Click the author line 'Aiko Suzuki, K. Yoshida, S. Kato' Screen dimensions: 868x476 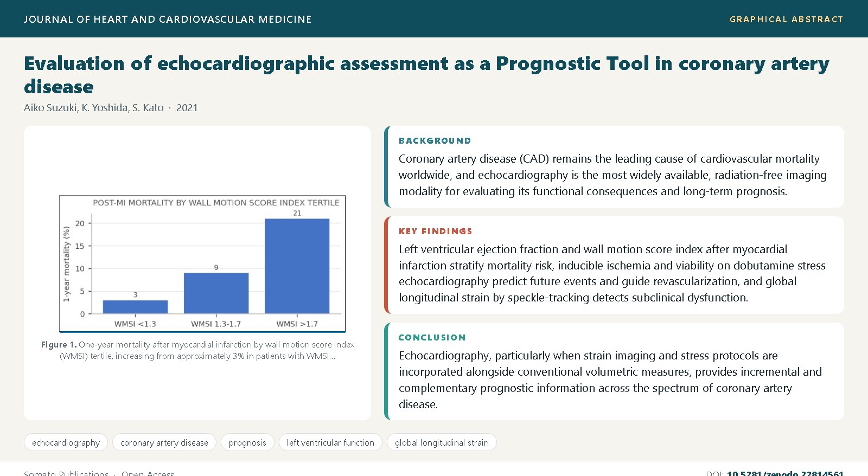click(94, 107)
